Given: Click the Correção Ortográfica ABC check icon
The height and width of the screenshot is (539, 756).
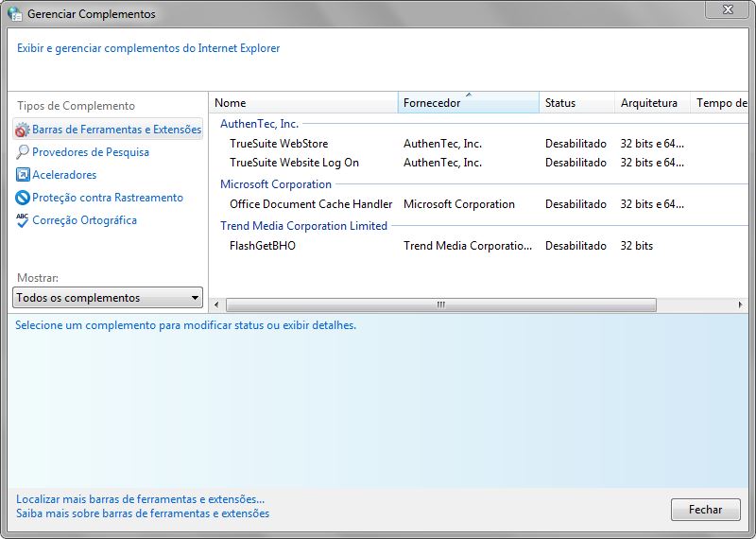Looking at the screenshot, I should pyautogui.click(x=22, y=220).
